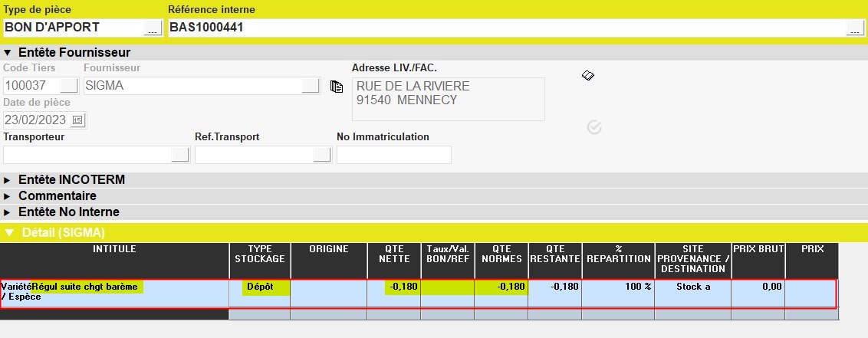The height and width of the screenshot is (338, 868).
Task: Click the PRIX BRUT cell showing 0,00
Action: (758, 287)
